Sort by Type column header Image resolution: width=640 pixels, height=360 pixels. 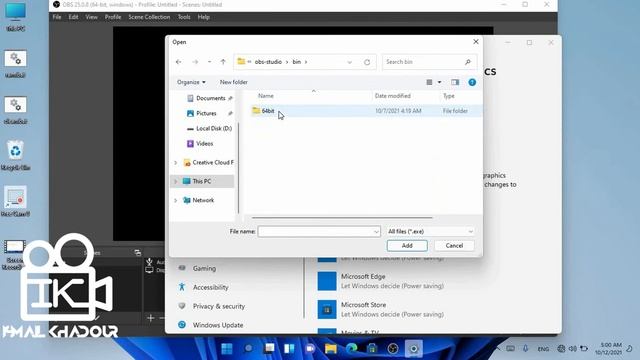point(449,96)
